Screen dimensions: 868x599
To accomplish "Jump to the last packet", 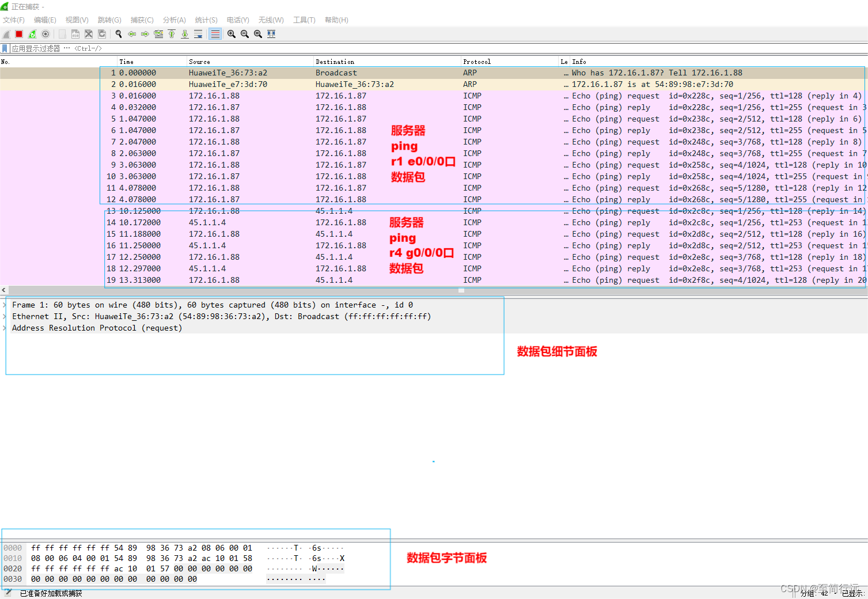I will click(x=185, y=34).
